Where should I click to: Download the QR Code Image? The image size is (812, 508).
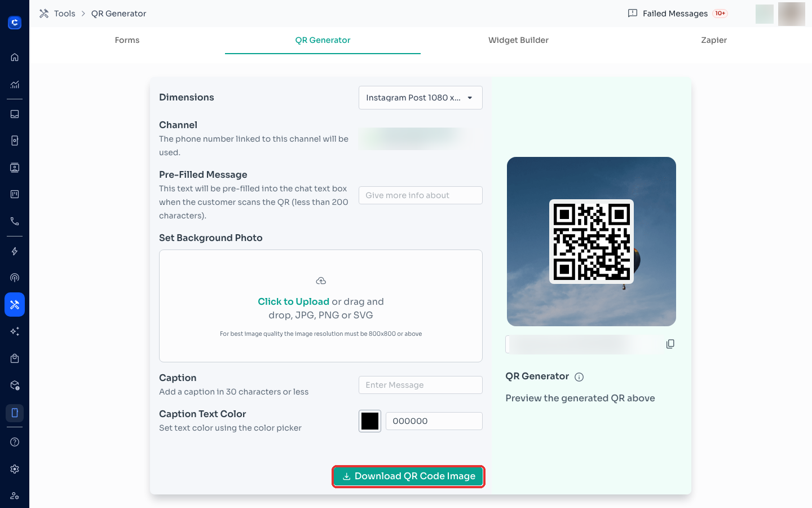tap(409, 476)
